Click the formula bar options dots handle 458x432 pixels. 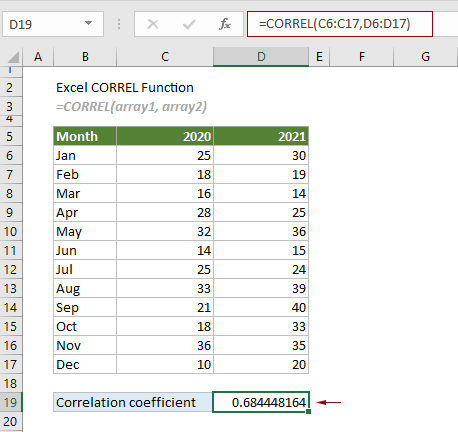(x=119, y=24)
